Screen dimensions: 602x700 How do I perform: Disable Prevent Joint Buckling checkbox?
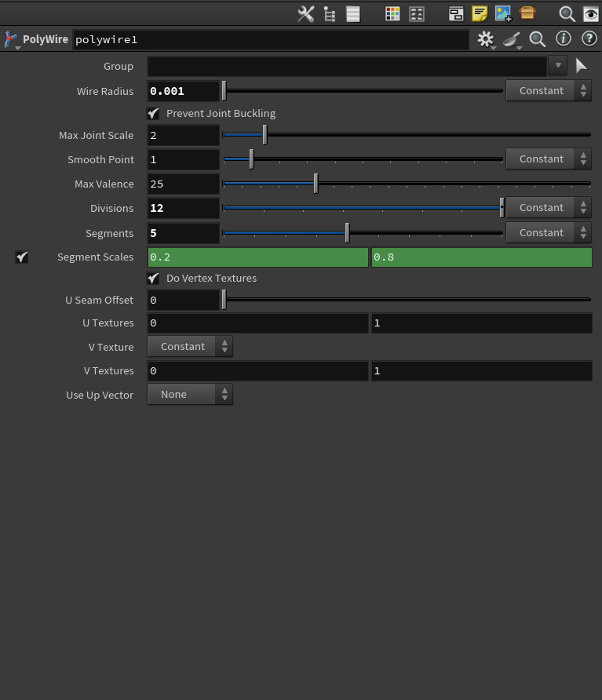[154, 114]
